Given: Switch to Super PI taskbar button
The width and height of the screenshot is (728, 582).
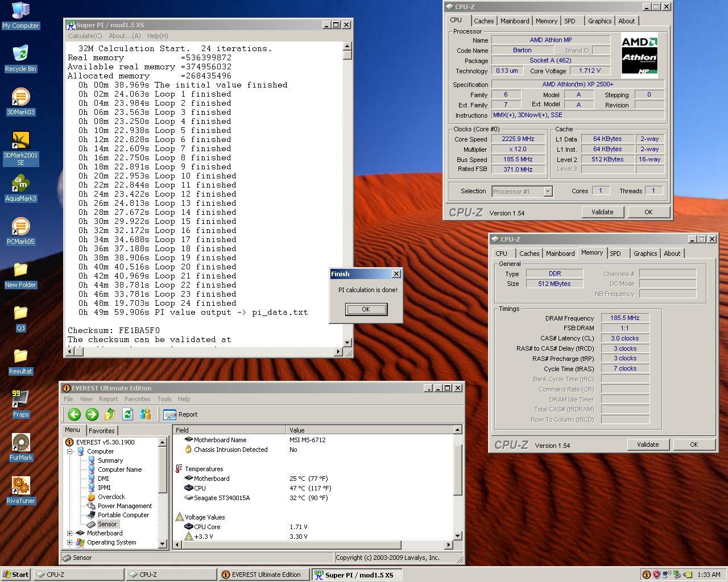Looking at the screenshot, I should (357, 575).
